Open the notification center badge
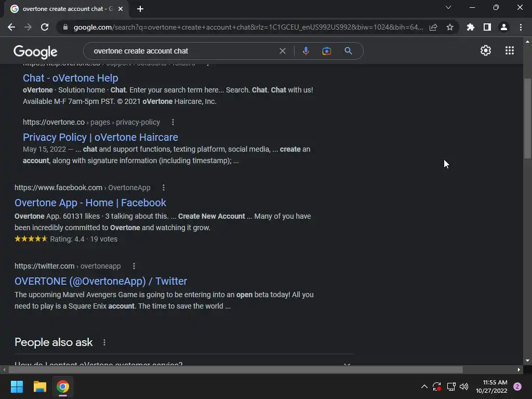The image size is (532, 399). [x=517, y=387]
